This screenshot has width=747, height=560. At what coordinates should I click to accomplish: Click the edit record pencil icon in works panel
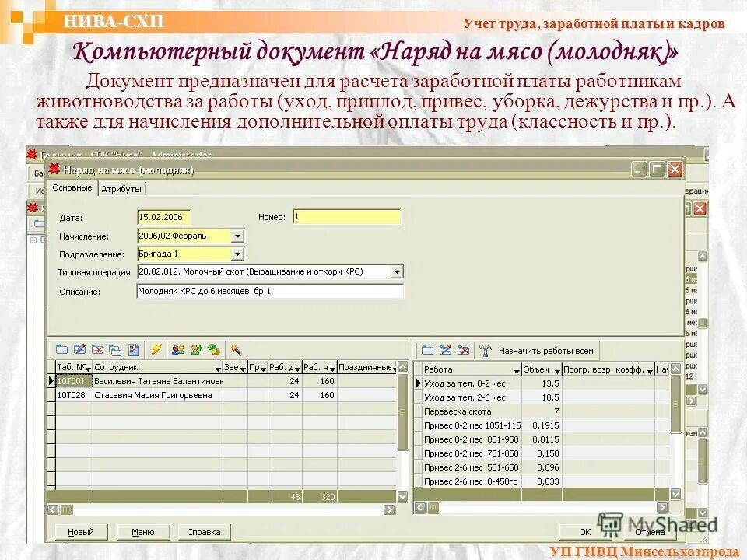click(445, 350)
